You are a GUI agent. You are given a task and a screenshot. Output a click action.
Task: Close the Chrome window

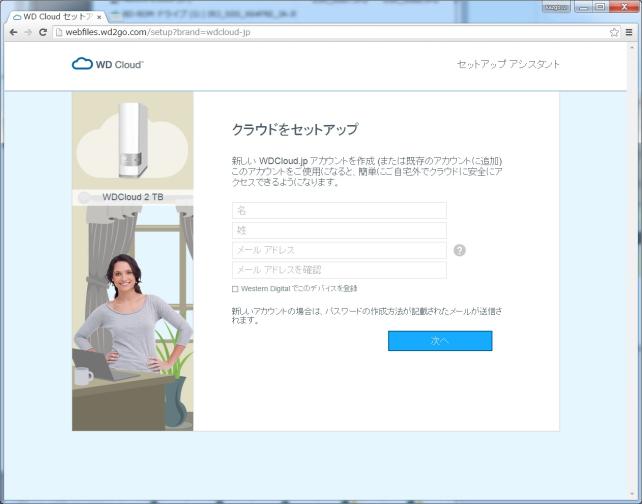point(624,7)
